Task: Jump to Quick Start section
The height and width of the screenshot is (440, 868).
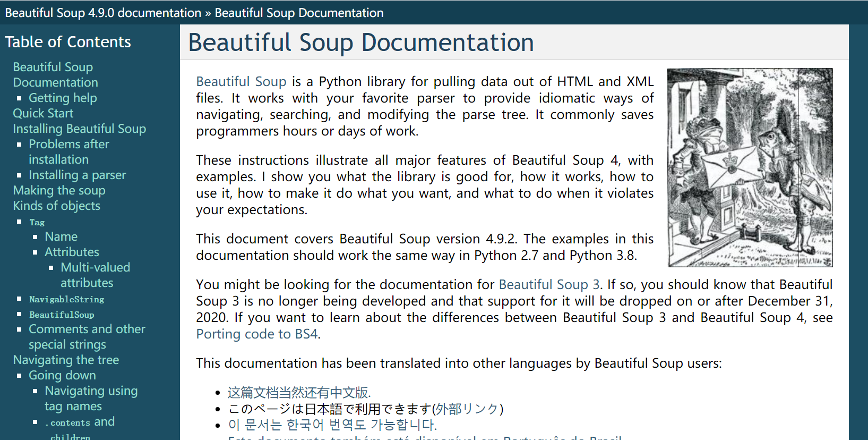Action: (43, 113)
